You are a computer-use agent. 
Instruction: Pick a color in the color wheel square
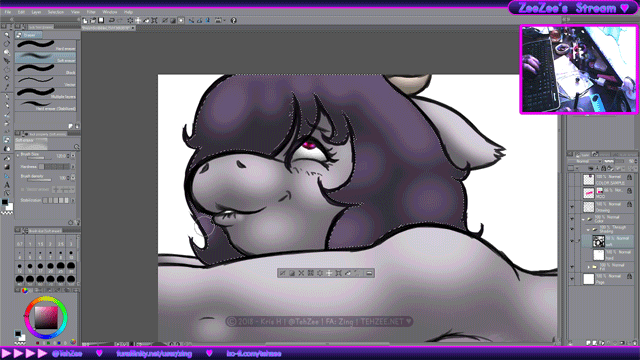[x=46, y=317]
